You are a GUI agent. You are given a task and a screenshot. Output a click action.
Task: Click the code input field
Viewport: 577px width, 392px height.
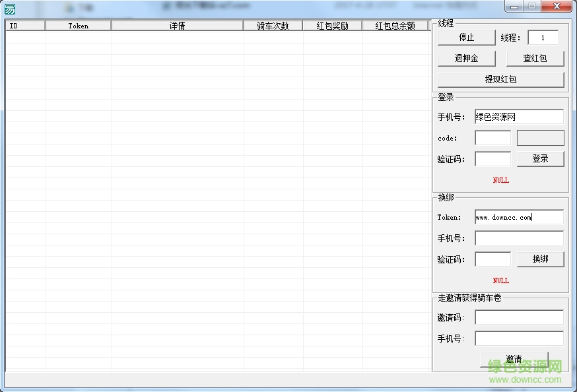492,138
